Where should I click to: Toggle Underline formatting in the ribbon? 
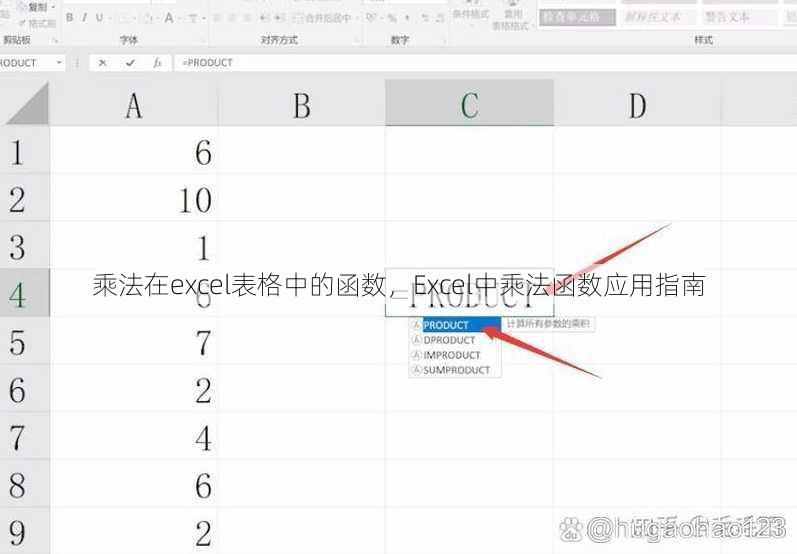click(x=99, y=18)
